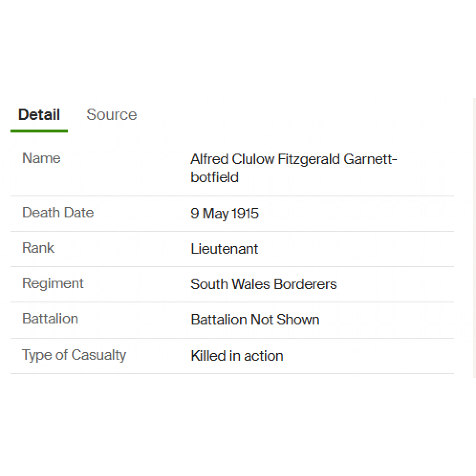Click the word botfield on second line
476x476 pixels.
[215, 177]
